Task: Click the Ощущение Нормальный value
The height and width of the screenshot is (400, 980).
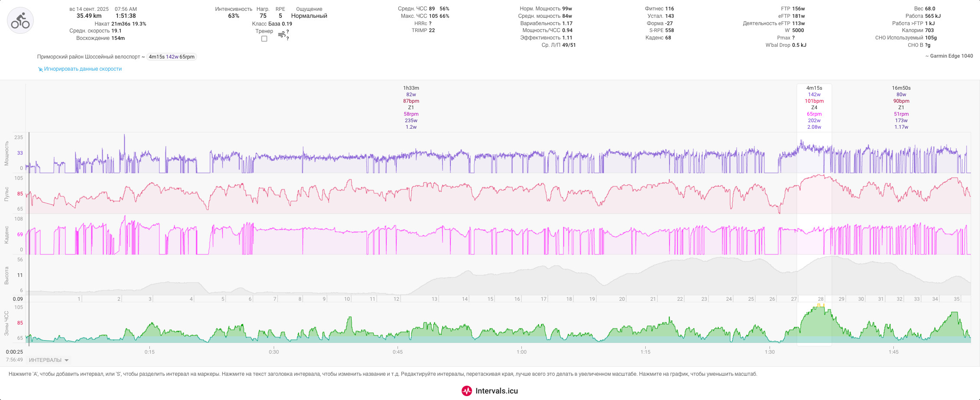Action: click(309, 16)
